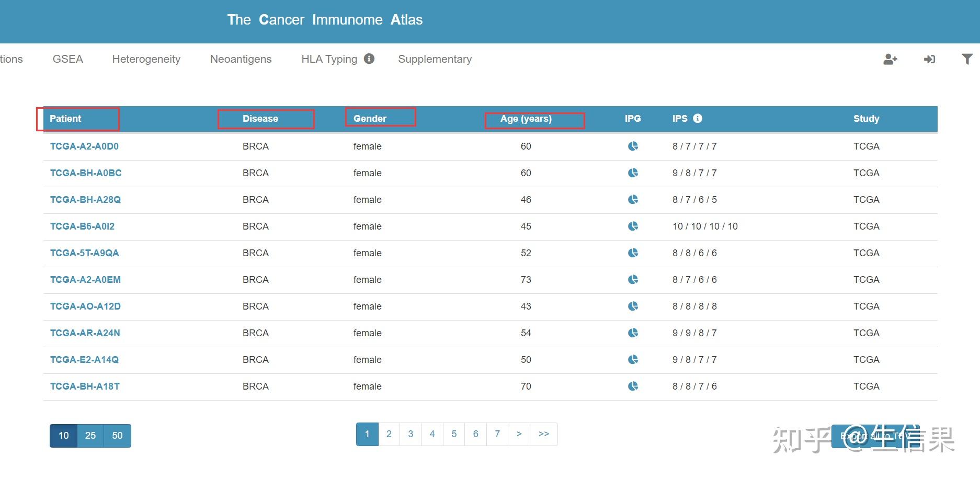Image resolution: width=980 pixels, height=479 pixels.
Task: Sort table by Disease column header
Action: pos(260,119)
